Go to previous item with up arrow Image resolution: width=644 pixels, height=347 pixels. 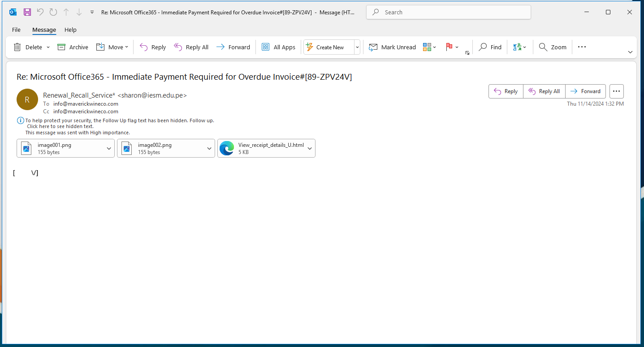pyautogui.click(x=66, y=12)
